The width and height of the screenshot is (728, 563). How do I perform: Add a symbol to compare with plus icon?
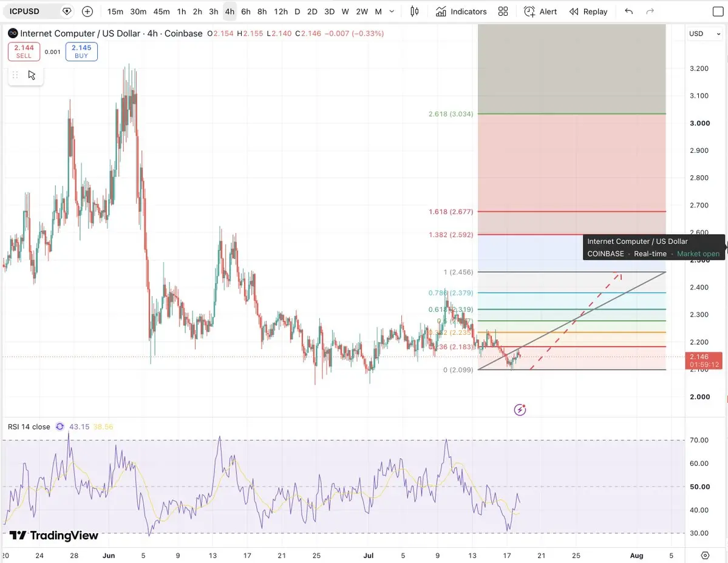click(x=87, y=11)
